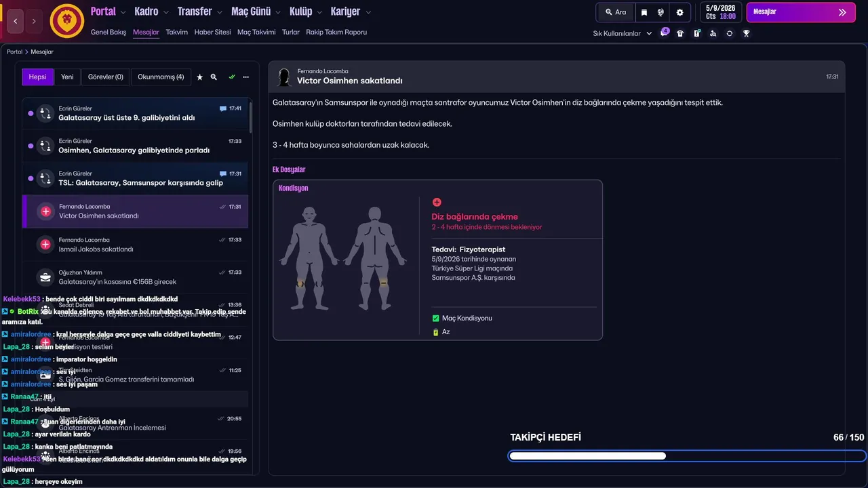The image size is (868, 488).
Task: Open the bookmark icon in top bar
Action: pos(644,12)
